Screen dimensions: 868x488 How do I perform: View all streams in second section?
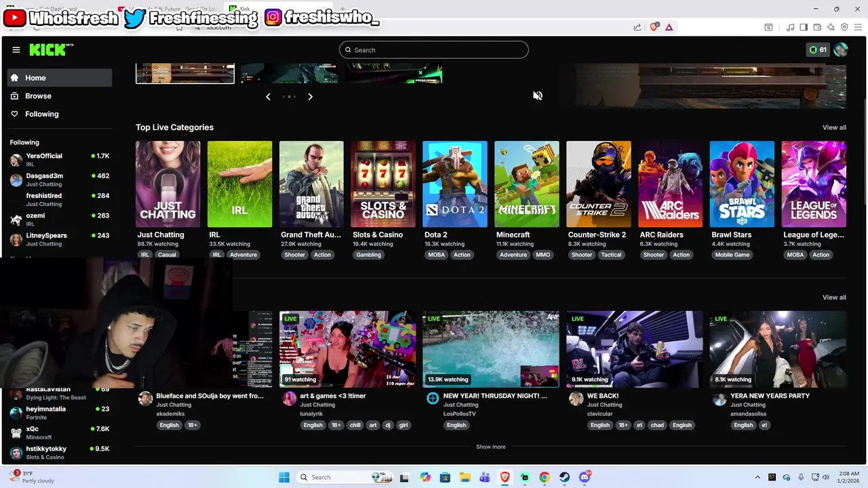point(834,298)
